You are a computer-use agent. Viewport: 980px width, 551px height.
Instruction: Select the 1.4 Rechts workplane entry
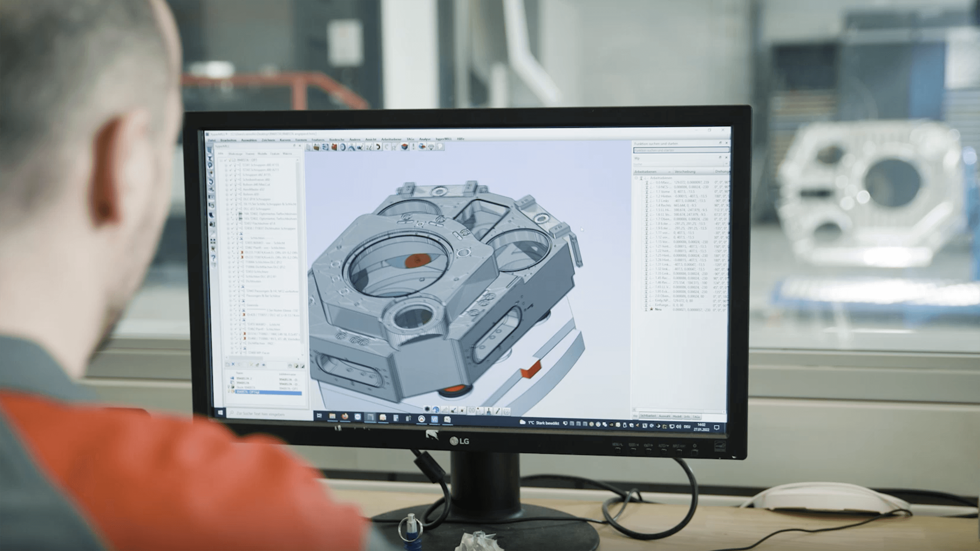[x=663, y=205]
